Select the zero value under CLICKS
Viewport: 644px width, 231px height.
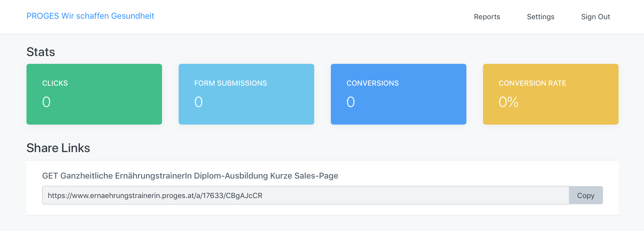pyautogui.click(x=46, y=102)
